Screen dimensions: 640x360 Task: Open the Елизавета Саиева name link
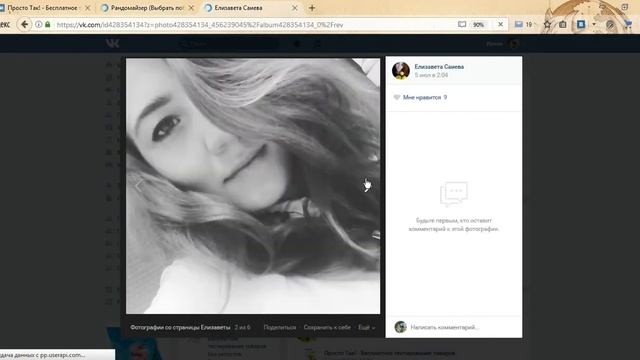click(439, 67)
